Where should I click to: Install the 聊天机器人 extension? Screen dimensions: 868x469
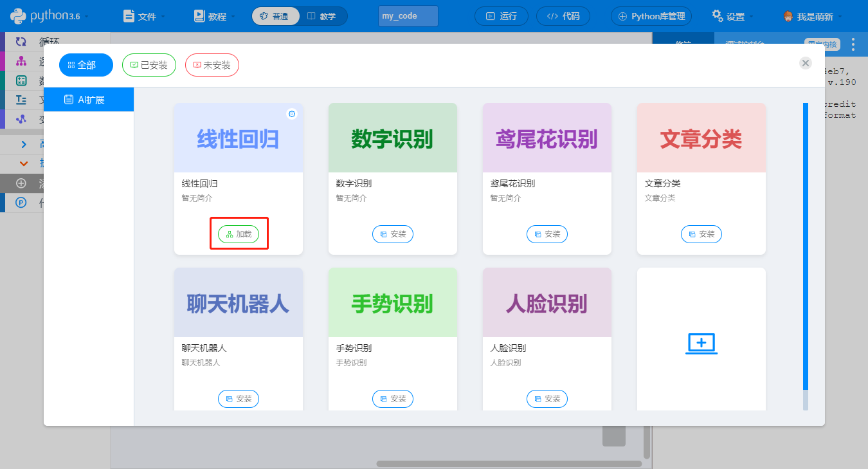(239, 399)
